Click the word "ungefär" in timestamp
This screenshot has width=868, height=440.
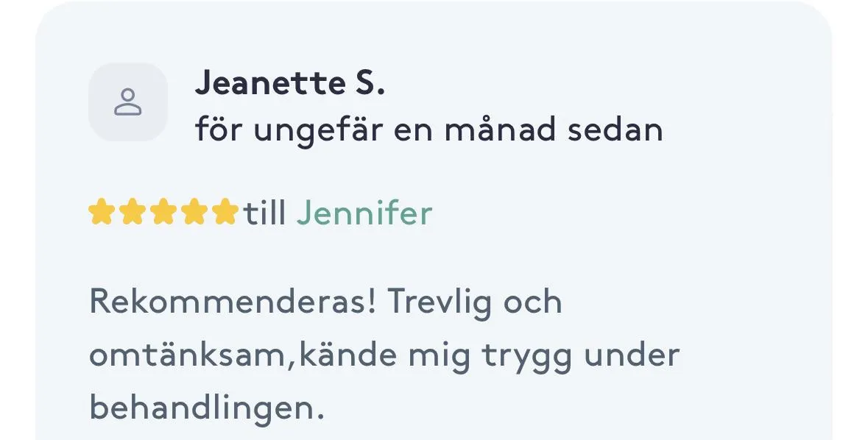[x=318, y=131]
